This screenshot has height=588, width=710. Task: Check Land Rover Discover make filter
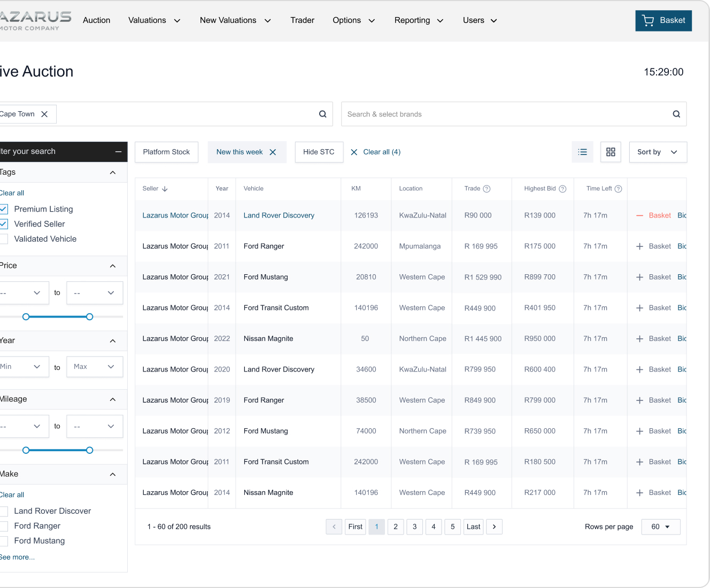4,511
